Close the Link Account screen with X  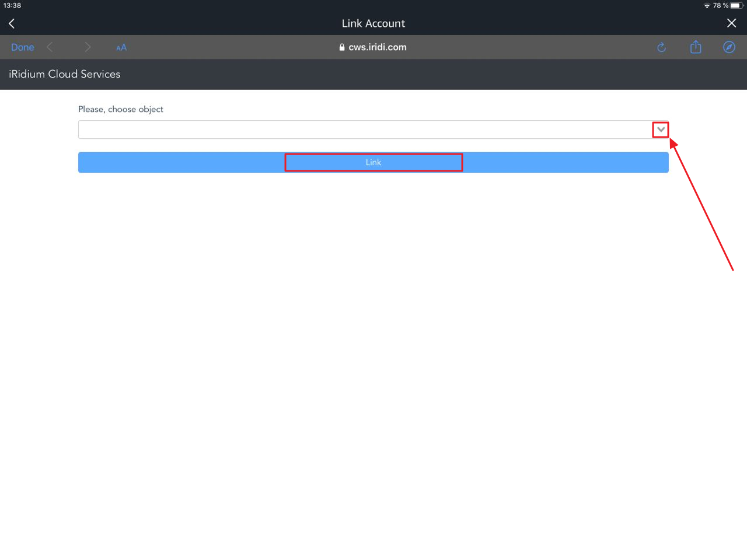click(731, 23)
